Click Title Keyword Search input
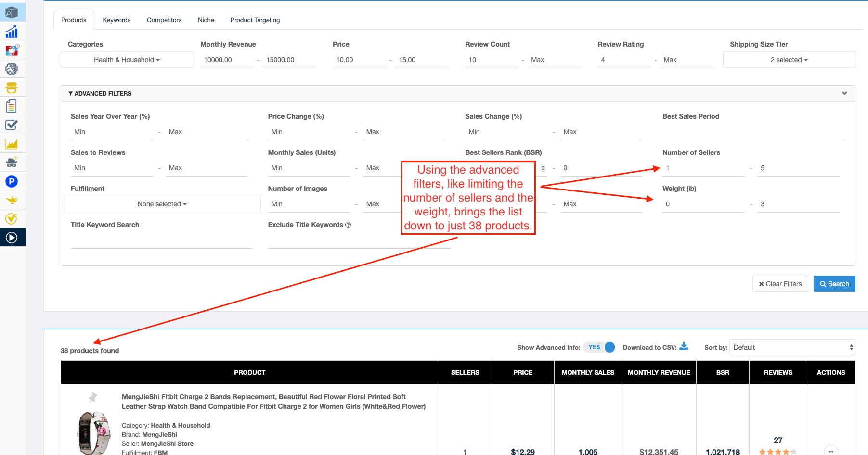The width and height of the screenshot is (868, 455). point(162,240)
